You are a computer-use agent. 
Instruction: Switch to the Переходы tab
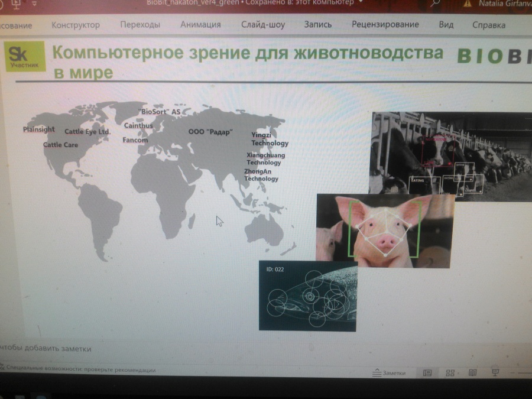click(140, 25)
